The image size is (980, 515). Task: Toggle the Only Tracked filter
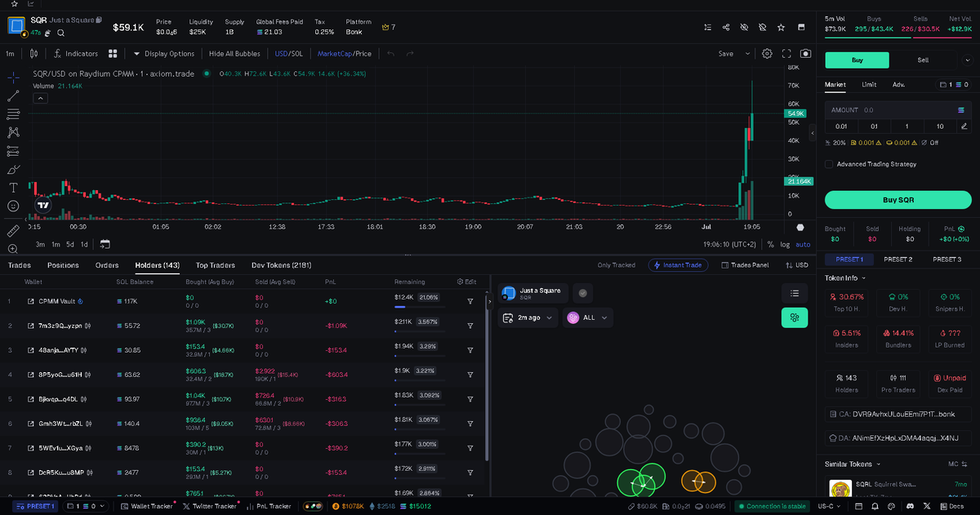point(616,265)
